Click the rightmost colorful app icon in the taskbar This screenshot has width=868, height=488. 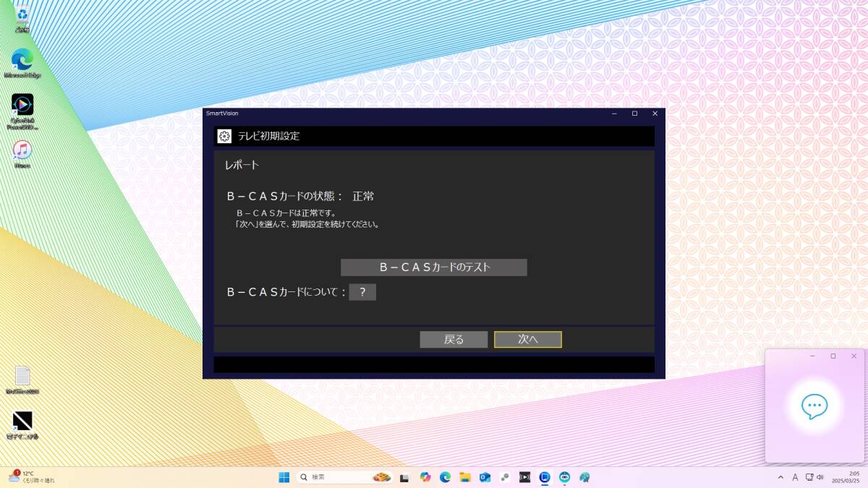tap(584, 477)
